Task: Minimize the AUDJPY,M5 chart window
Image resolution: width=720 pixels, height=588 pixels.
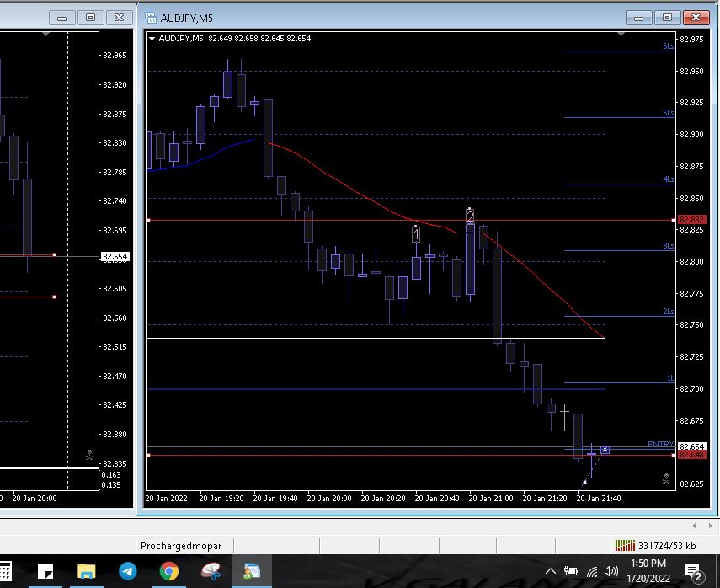Action: [x=638, y=18]
